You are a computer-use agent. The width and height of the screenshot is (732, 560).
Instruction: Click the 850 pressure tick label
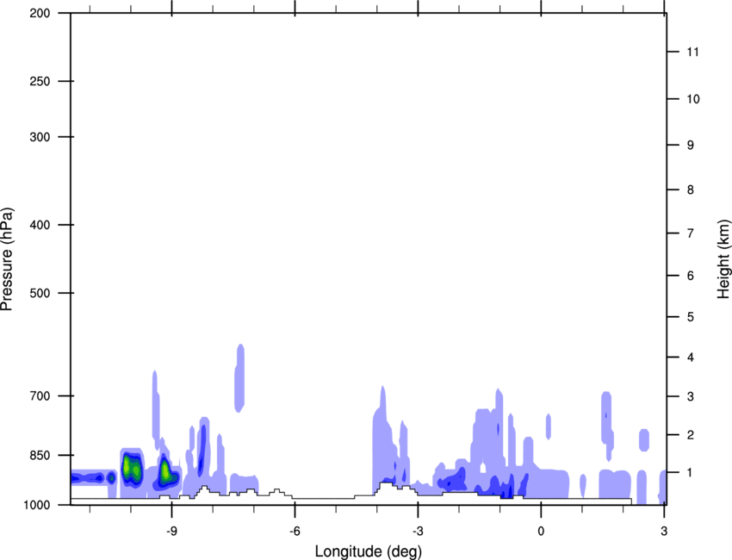(40, 455)
